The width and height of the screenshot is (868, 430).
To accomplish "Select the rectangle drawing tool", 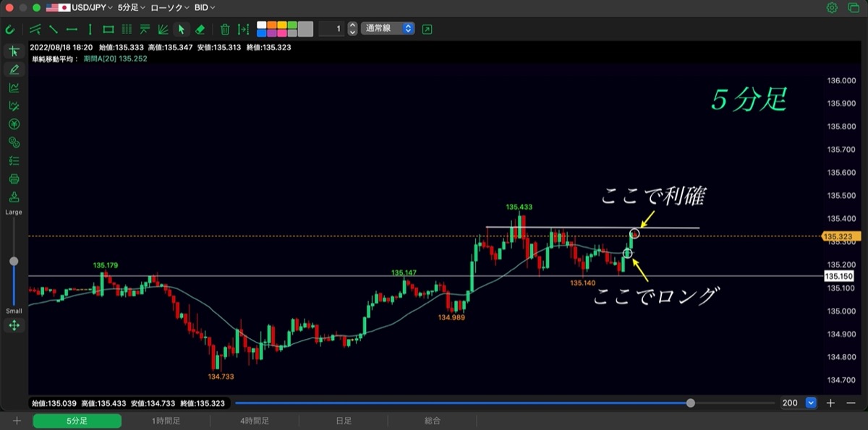I will (x=109, y=30).
